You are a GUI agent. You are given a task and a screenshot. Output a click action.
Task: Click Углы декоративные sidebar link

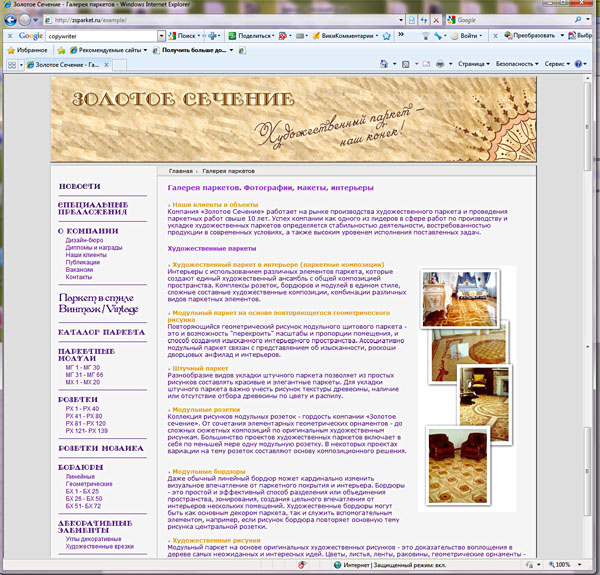93,539
